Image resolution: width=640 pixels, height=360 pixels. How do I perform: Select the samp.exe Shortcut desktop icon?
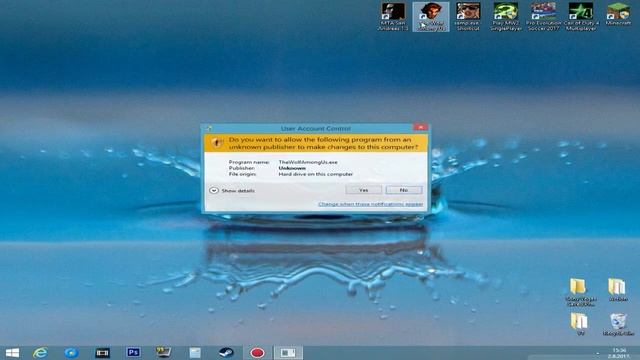(468, 17)
